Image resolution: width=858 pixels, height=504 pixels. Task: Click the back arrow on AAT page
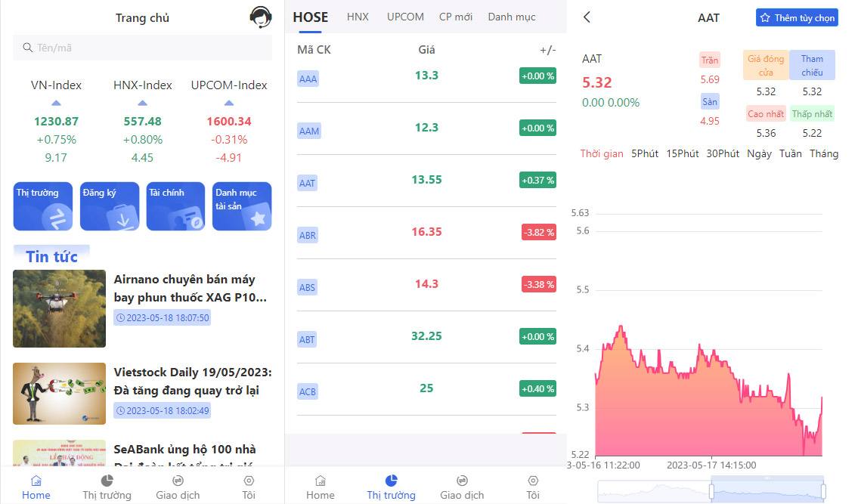[587, 17]
